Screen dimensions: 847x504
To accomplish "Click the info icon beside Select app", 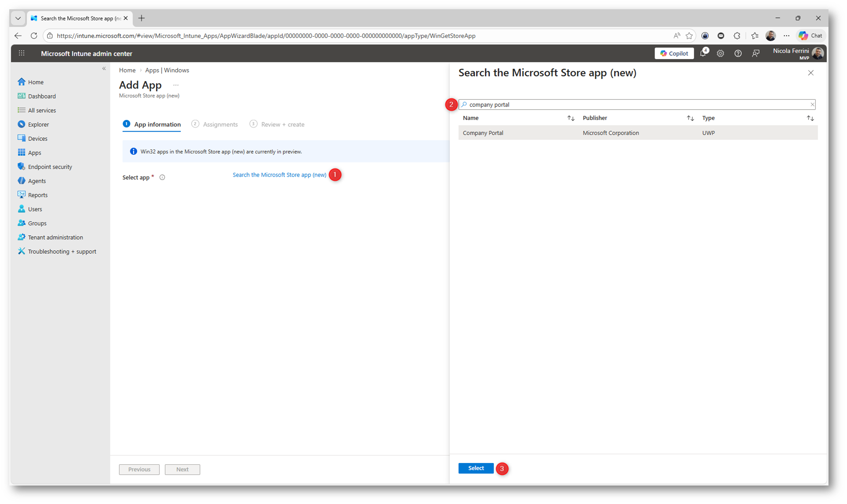I will 162,177.
